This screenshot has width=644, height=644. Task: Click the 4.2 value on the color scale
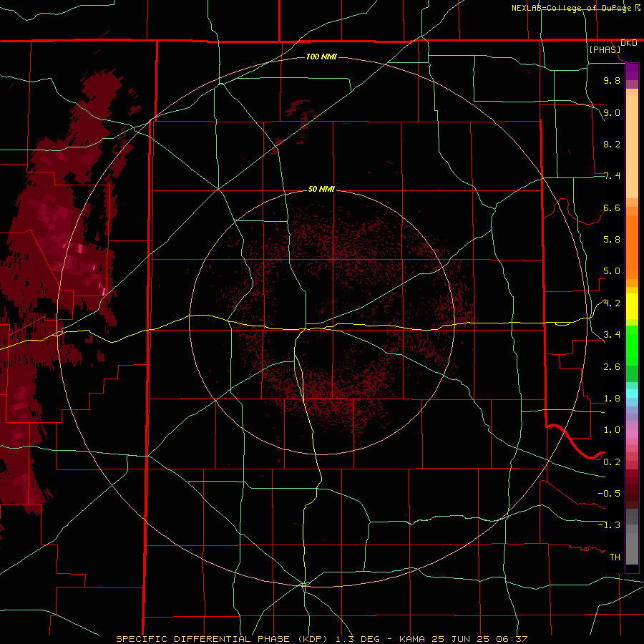pyautogui.click(x=612, y=303)
